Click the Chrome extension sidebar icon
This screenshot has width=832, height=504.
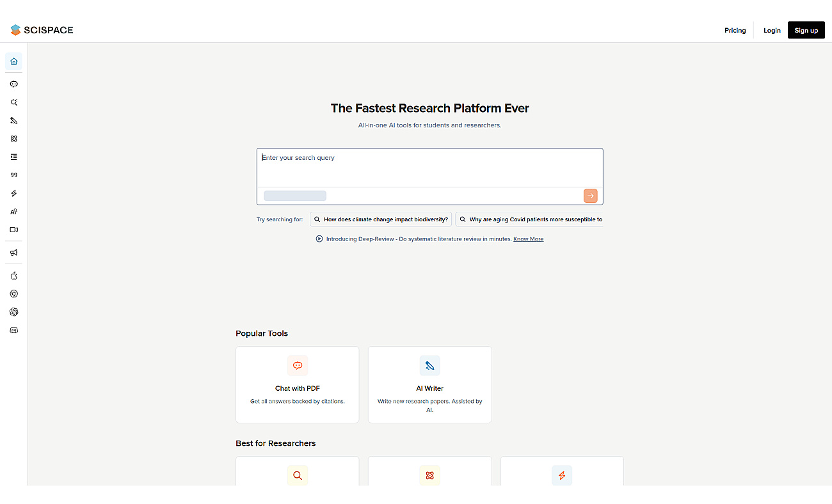point(13,294)
